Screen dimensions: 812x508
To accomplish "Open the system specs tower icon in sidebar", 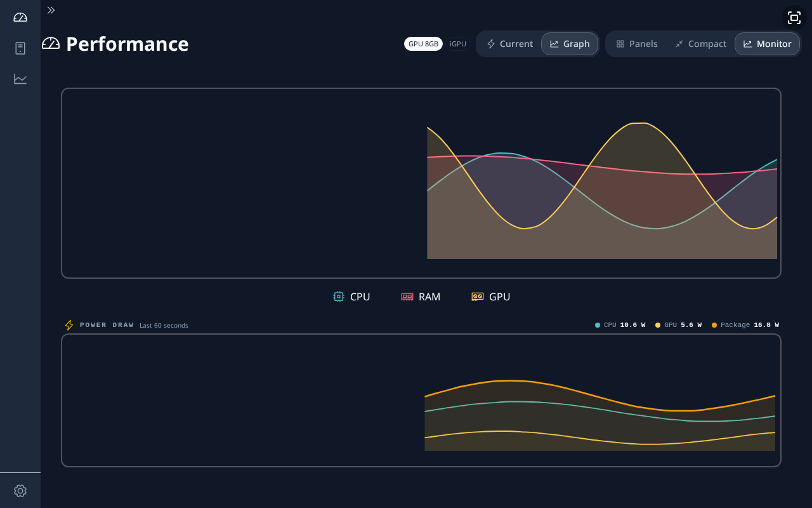I will pyautogui.click(x=20, y=48).
